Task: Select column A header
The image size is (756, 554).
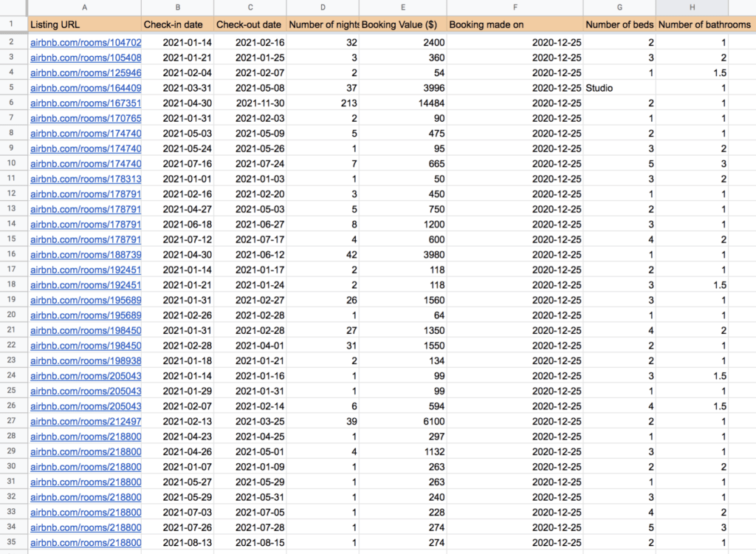Action: click(84, 7)
